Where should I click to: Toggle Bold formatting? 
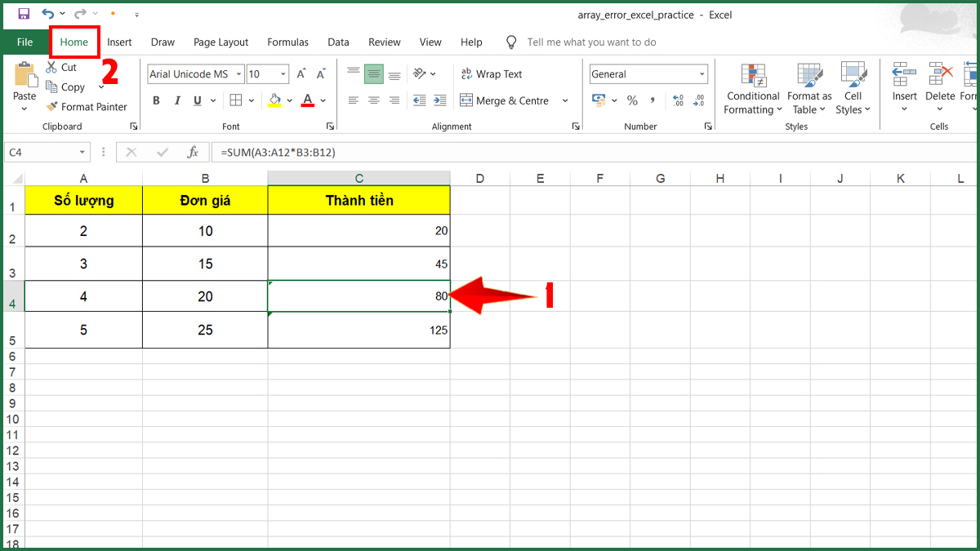(156, 100)
